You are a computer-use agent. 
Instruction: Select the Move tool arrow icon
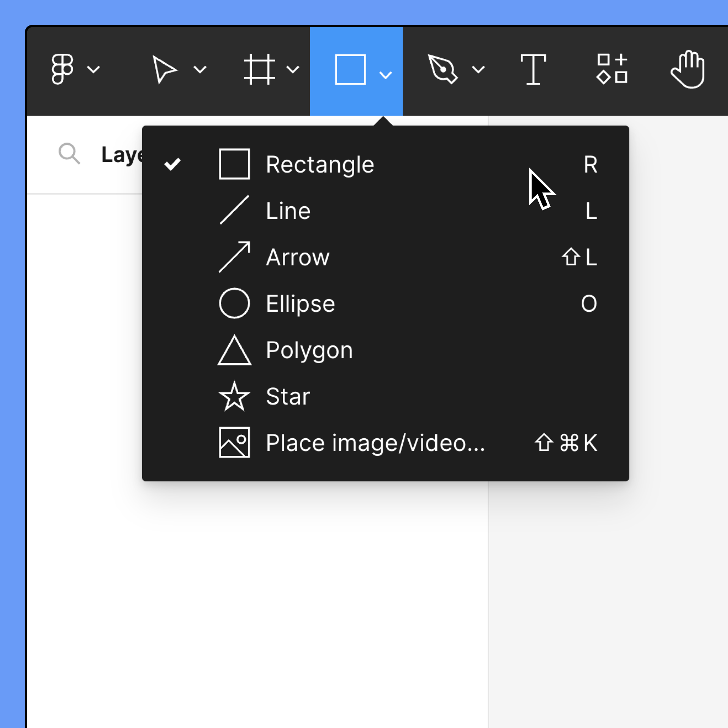click(x=164, y=69)
